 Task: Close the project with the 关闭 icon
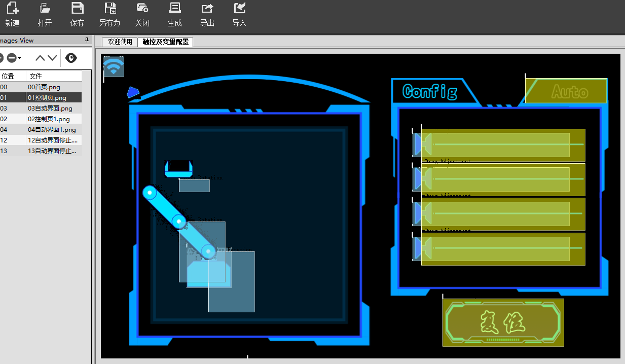(x=142, y=8)
